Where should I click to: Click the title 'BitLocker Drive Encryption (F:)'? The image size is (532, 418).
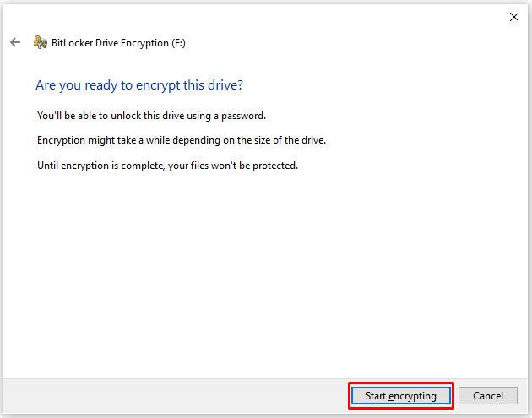coord(118,43)
